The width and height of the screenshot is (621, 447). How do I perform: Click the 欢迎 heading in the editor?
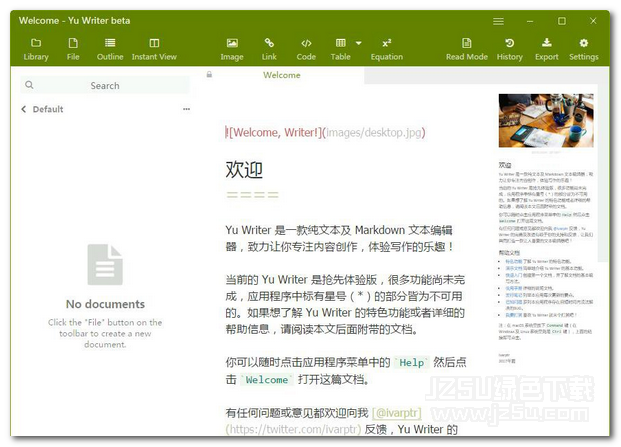[x=244, y=170]
